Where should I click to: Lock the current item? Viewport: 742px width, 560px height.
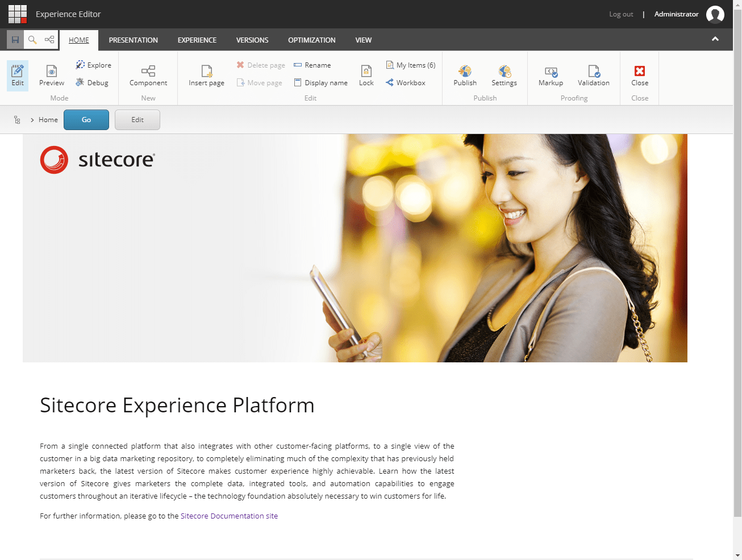[366, 75]
